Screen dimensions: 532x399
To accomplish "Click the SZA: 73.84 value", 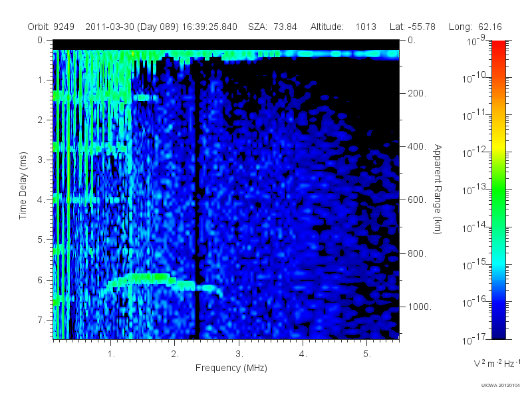I will [x=273, y=27].
